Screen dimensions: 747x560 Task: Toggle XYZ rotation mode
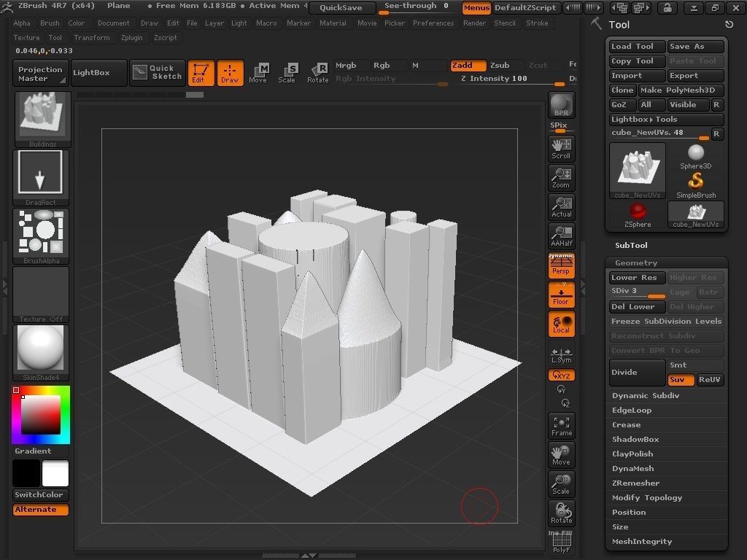[x=561, y=375]
